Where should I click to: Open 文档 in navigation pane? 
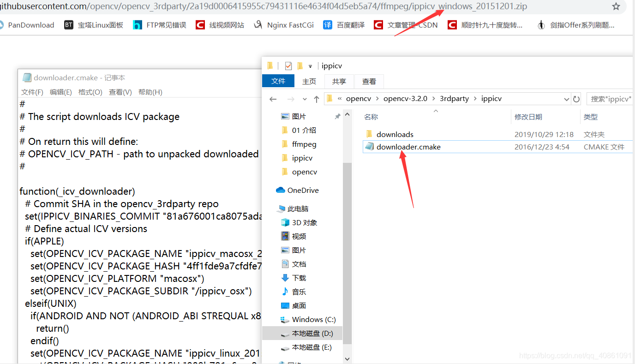coord(294,264)
